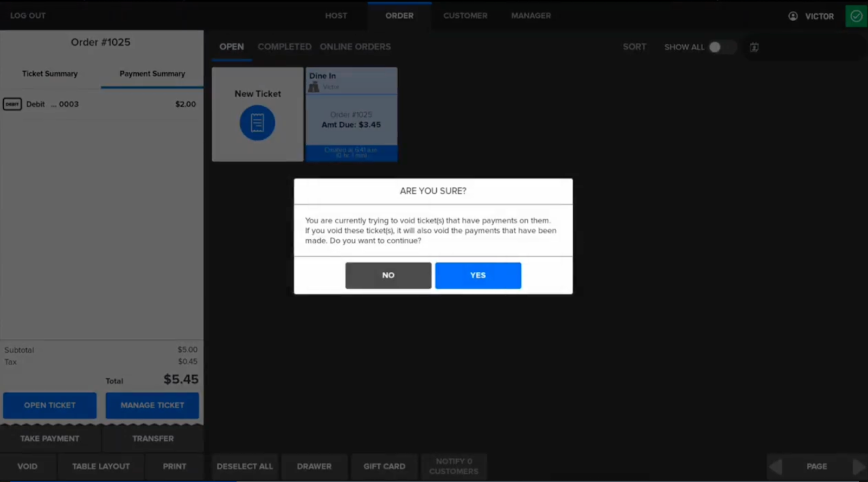This screenshot has height=482, width=868.
Task: Open the Sort options
Action: tap(634, 47)
